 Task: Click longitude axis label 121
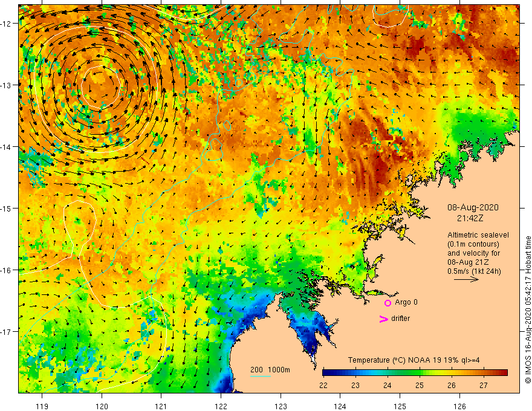click(161, 406)
